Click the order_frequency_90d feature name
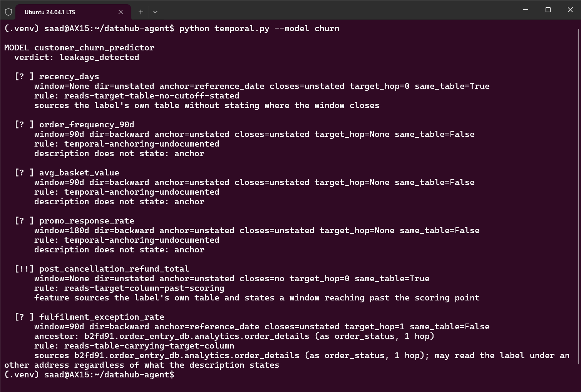 click(87, 125)
